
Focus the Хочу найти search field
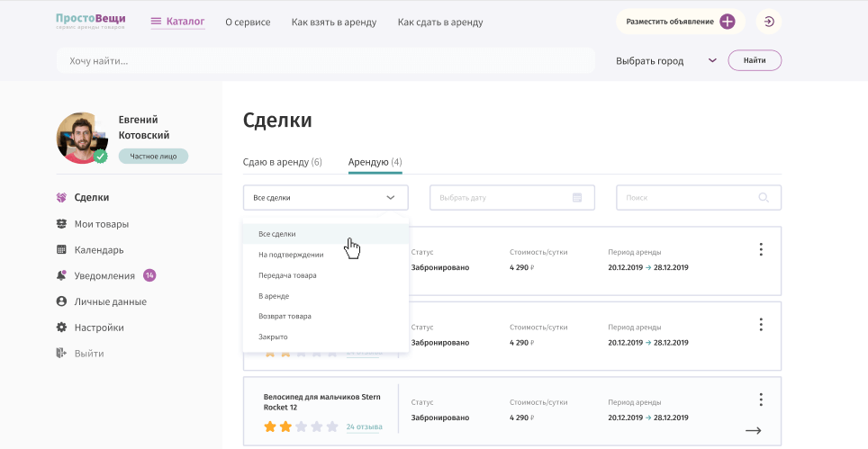click(x=326, y=60)
